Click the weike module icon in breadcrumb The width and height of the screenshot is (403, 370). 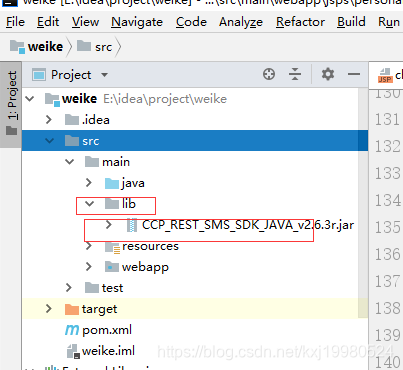click(x=17, y=47)
